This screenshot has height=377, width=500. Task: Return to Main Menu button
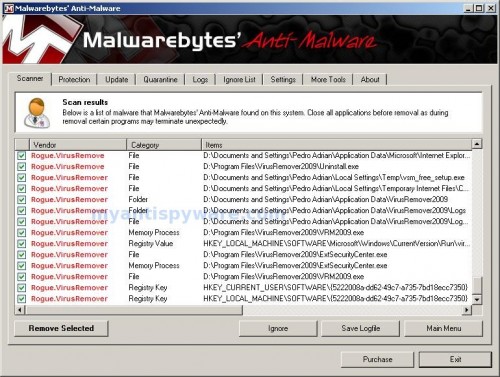[444, 328]
